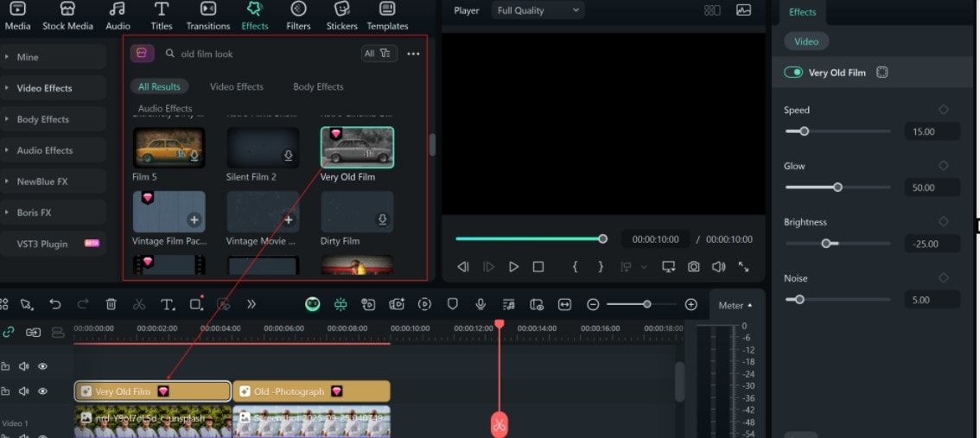This screenshot has height=438, width=980.
Task: Download the Silent Film 2 effect
Action: tap(288, 156)
